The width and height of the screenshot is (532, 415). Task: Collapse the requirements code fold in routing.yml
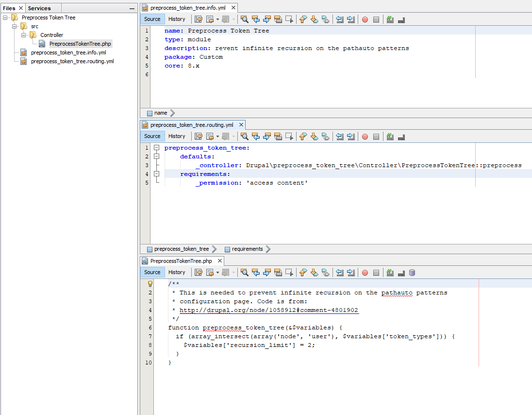point(156,174)
